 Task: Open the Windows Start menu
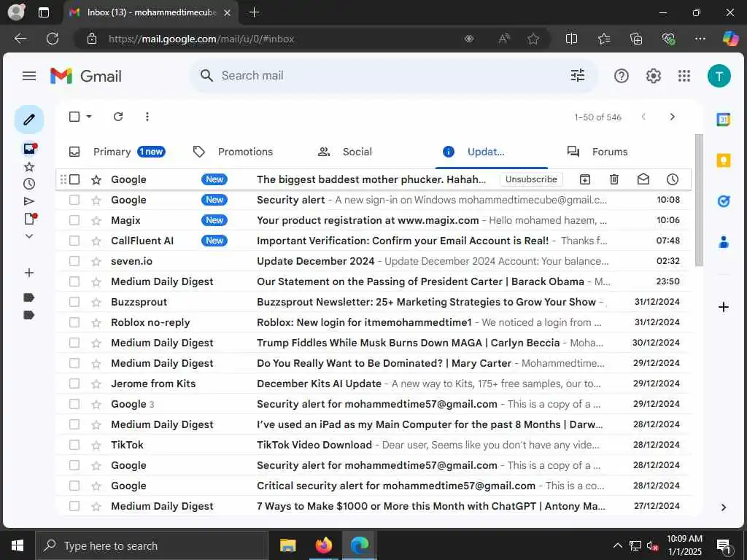coord(18,545)
